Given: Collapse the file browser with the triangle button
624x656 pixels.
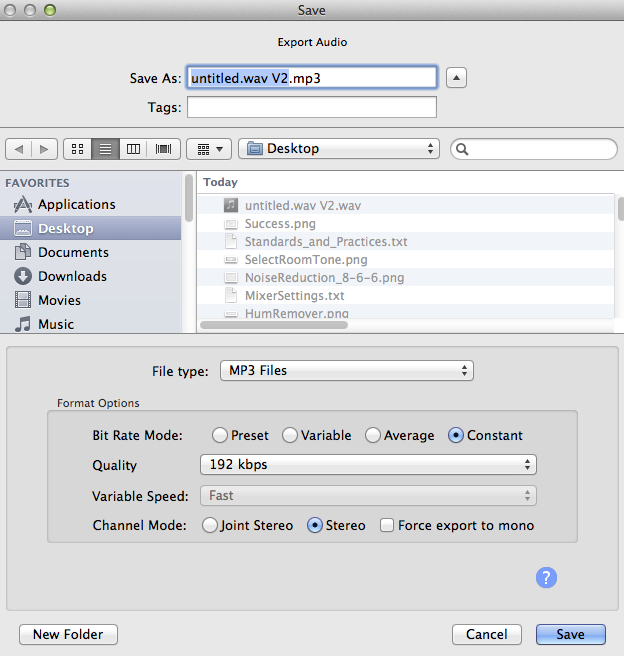Looking at the screenshot, I should 456,78.
